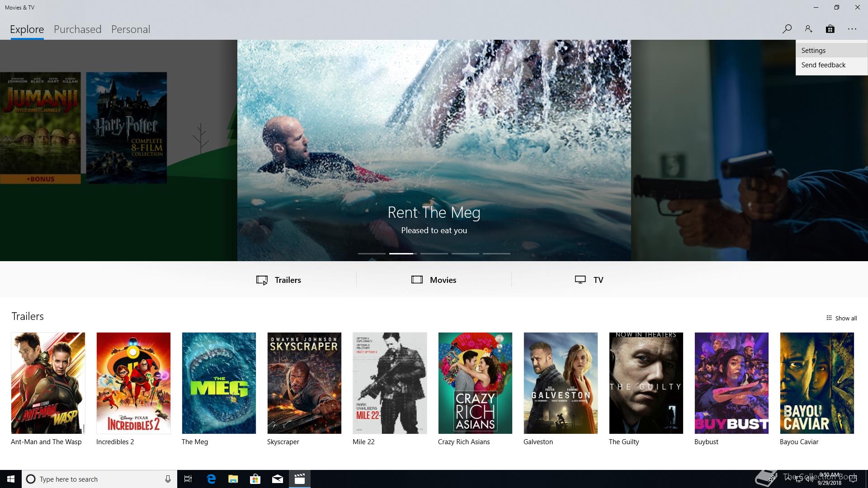Open The Guilty trailer poster
This screenshot has height=488, width=868.
(x=646, y=383)
